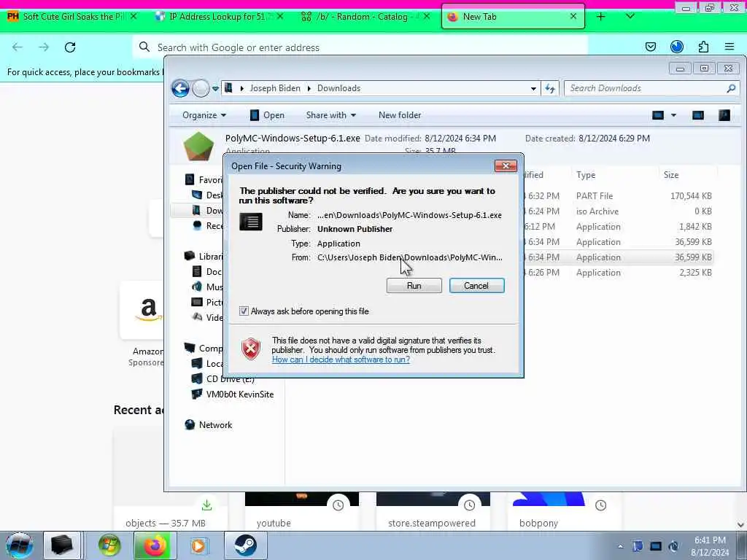Click the Computer icon in navigation pane

pos(190,348)
